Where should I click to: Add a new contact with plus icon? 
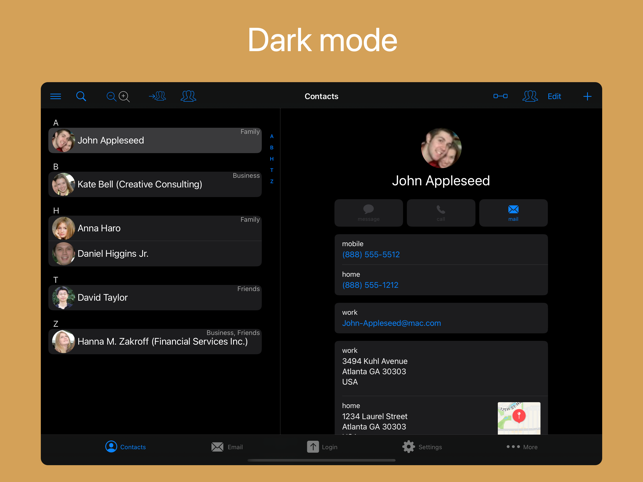coord(587,96)
